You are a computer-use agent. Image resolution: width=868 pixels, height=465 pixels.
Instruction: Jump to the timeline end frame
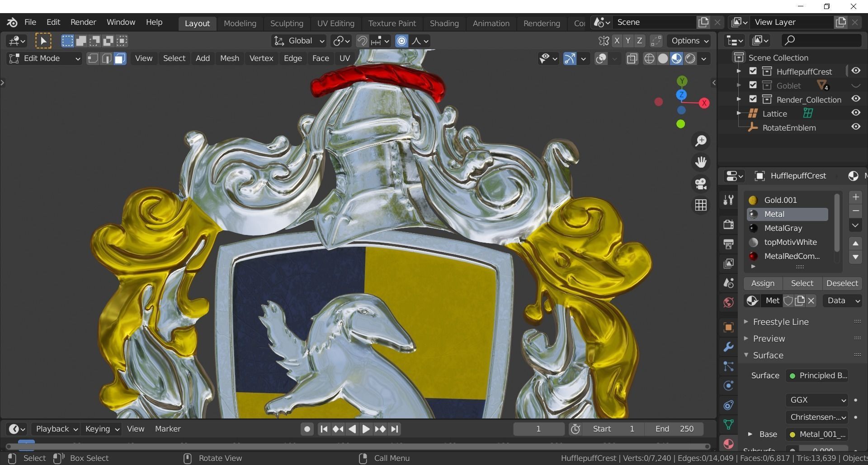click(395, 429)
